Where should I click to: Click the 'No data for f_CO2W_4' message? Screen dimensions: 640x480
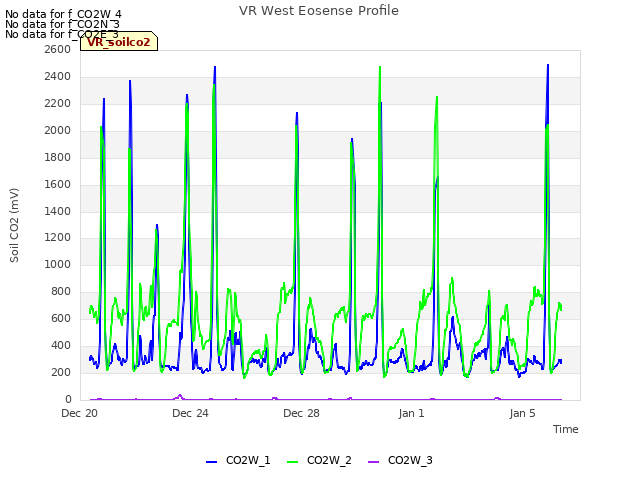point(63,15)
